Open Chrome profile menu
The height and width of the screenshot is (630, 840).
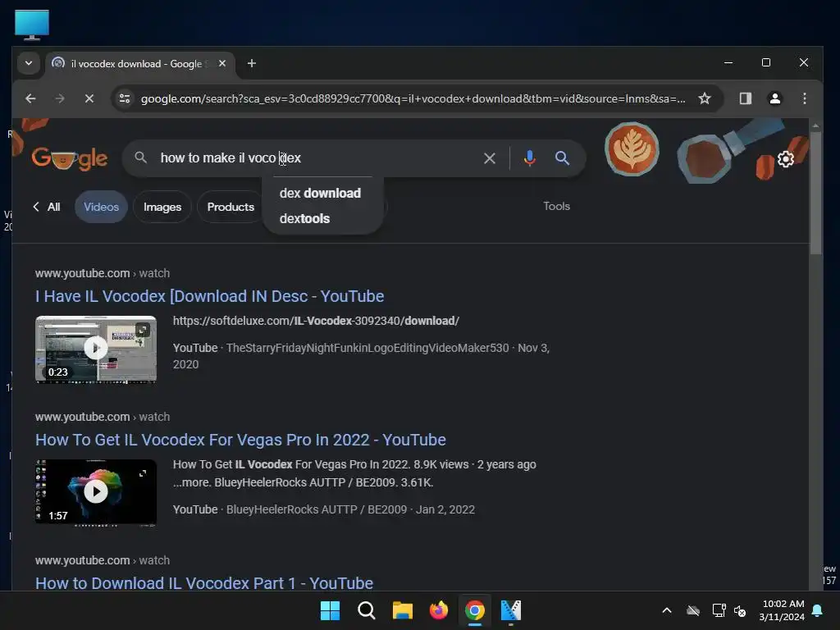tap(774, 98)
